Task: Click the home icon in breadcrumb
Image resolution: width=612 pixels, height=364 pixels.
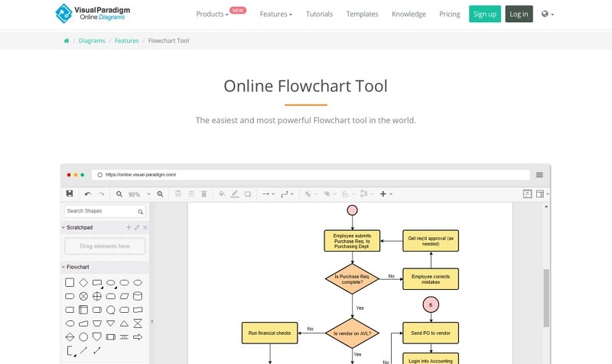Action: pyautogui.click(x=67, y=41)
